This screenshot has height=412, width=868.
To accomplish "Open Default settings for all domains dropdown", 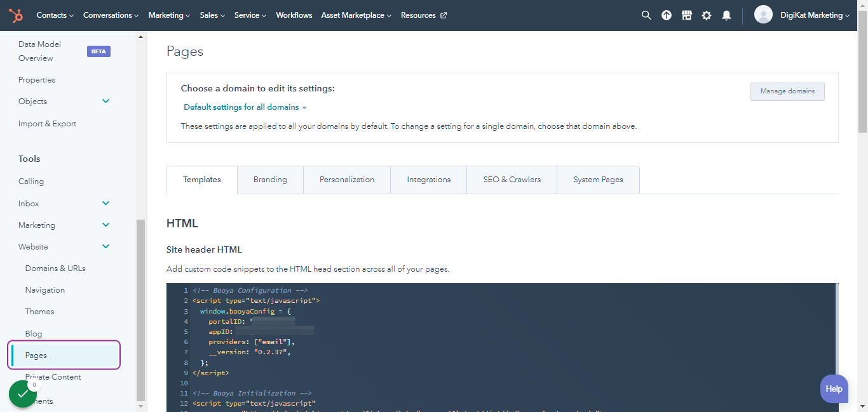I will (245, 107).
